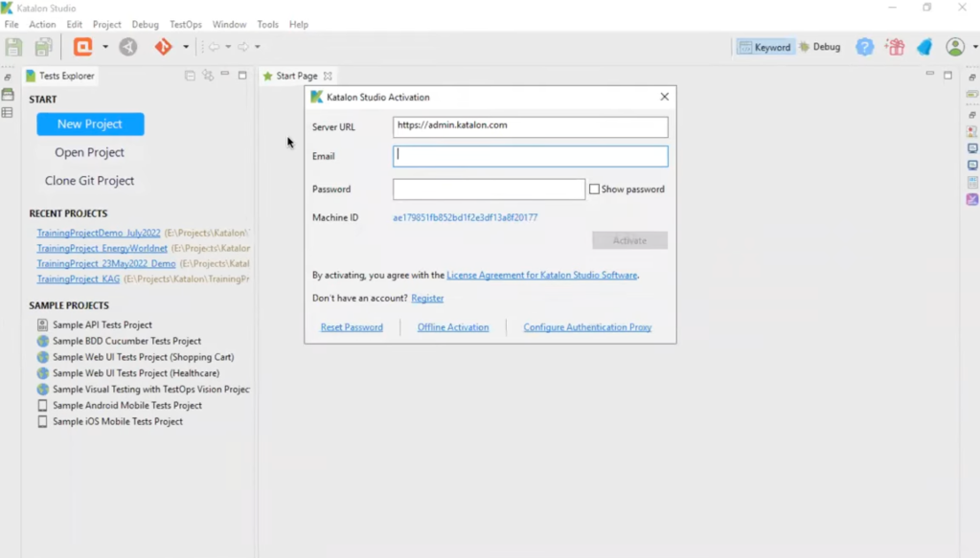980x558 pixels.
Task: Click the orange Git icon
Action: click(x=163, y=47)
